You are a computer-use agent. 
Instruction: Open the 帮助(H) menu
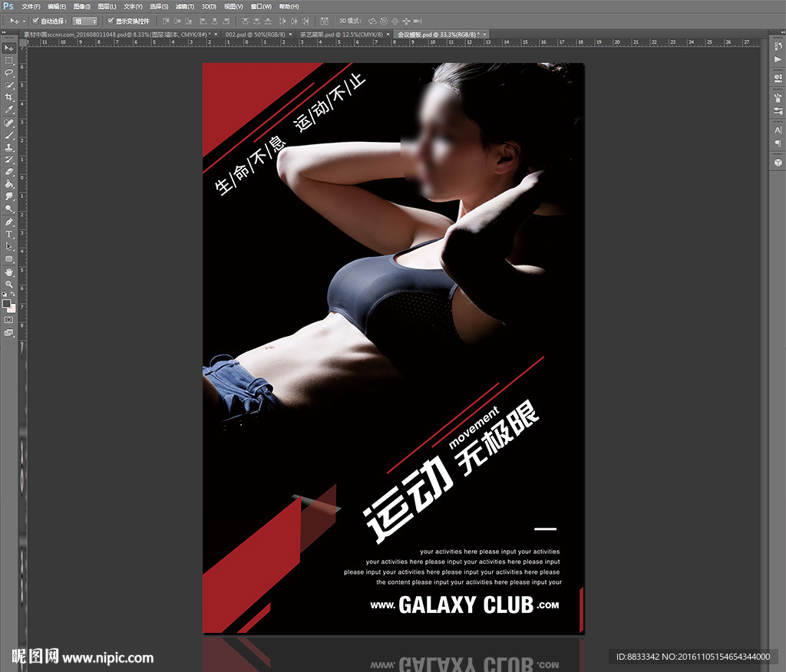pos(289,6)
